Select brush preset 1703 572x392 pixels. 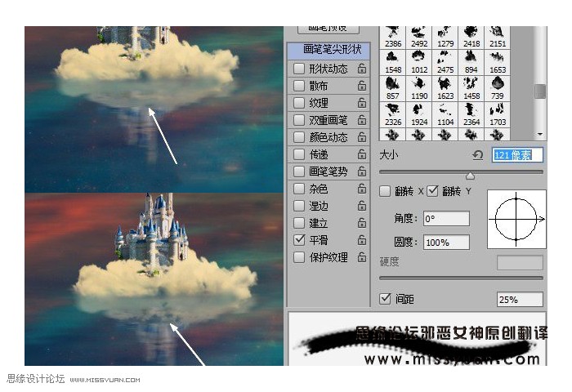click(x=498, y=115)
